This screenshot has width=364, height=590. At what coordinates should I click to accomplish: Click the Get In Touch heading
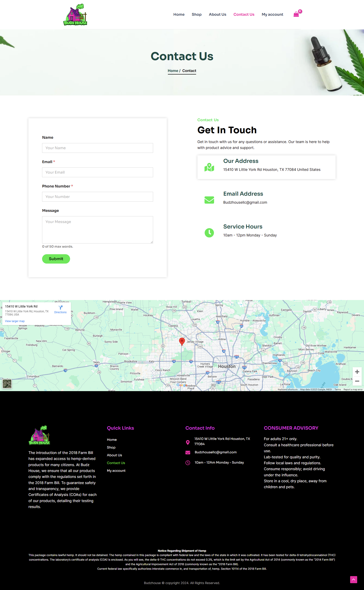pos(227,130)
